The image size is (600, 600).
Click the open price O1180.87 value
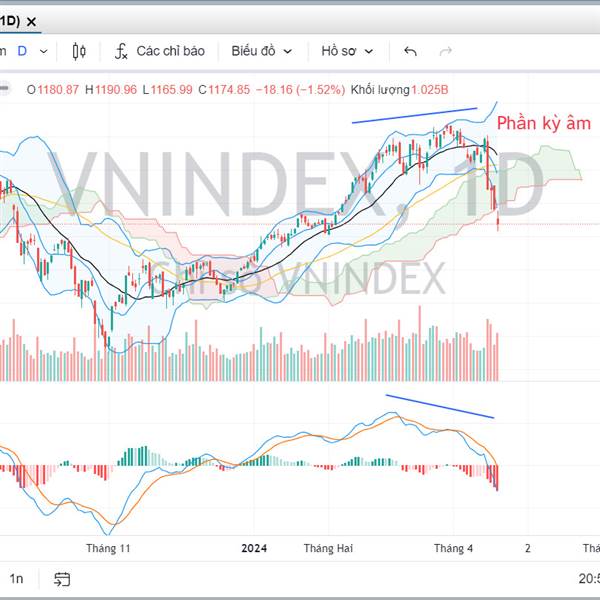click(53, 90)
